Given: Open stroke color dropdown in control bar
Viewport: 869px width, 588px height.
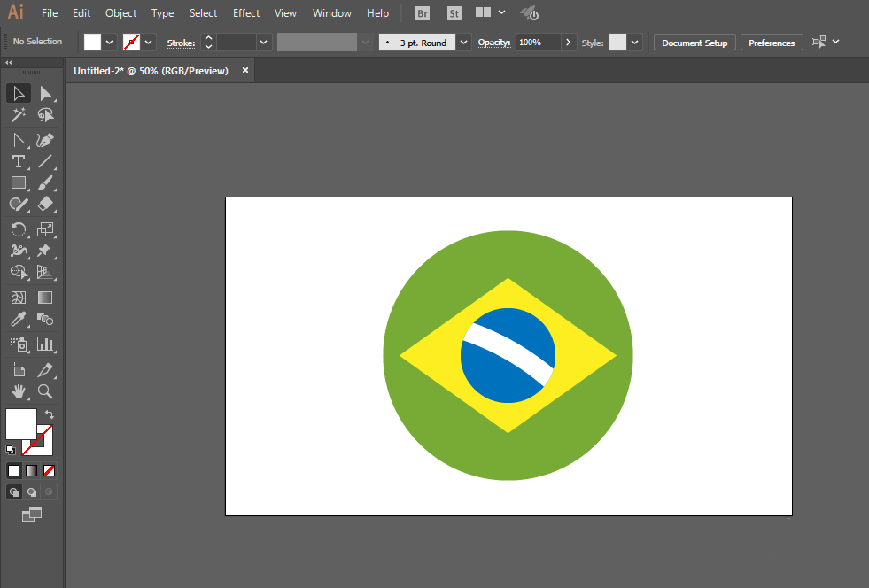Looking at the screenshot, I should pos(149,43).
